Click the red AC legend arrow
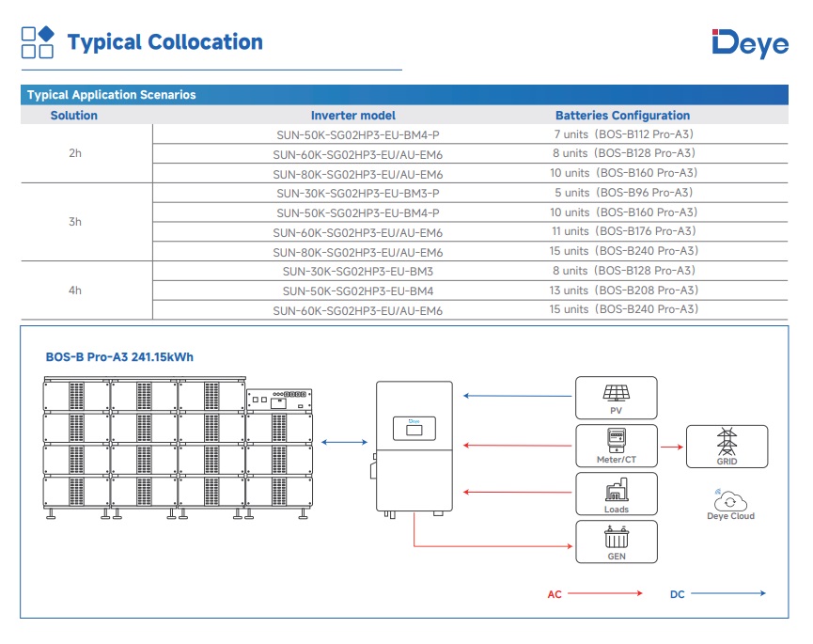The height and width of the screenshot is (644, 813). (x=605, y=593)
